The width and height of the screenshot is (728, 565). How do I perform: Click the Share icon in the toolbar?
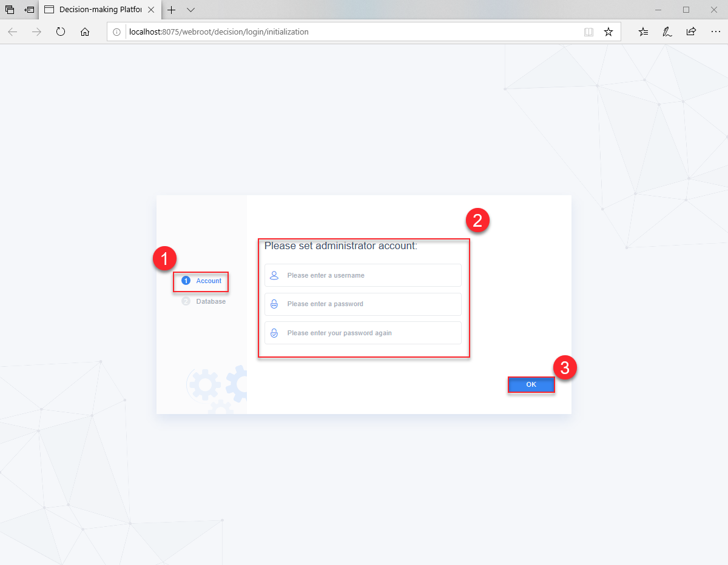[x=691, y=32]
